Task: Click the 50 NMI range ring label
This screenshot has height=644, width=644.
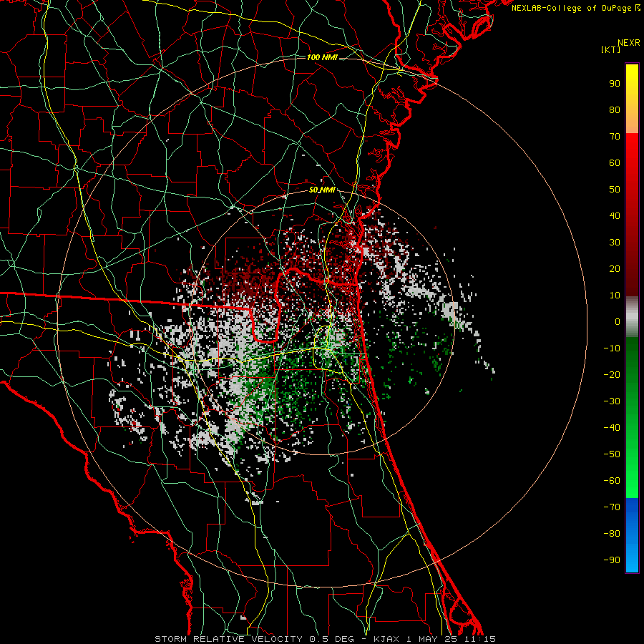Action: pos(322,190)
